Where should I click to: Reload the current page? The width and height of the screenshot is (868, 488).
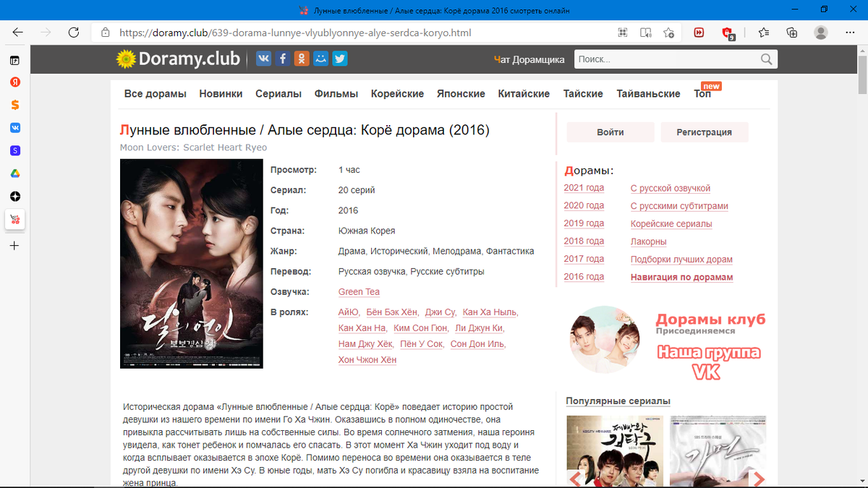(73, 33)
